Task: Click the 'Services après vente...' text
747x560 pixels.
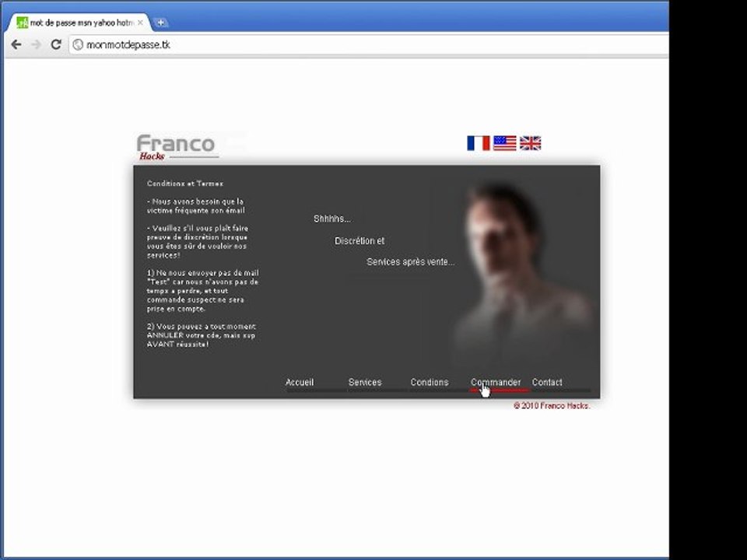Action: [411, 262]
